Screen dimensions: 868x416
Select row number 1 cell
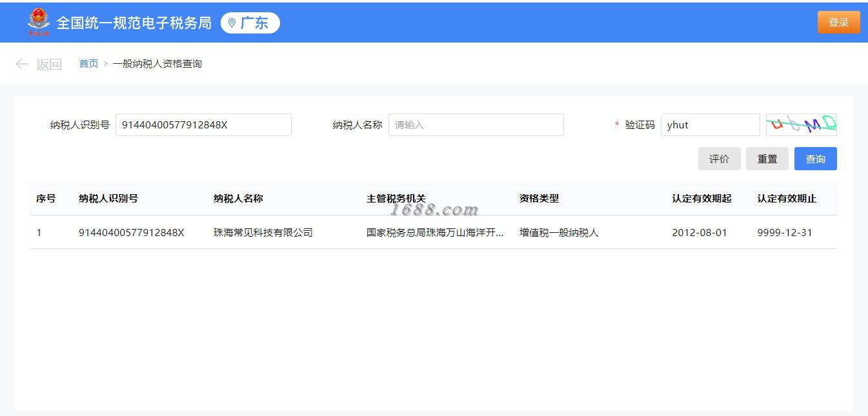[x=39, y=233]
